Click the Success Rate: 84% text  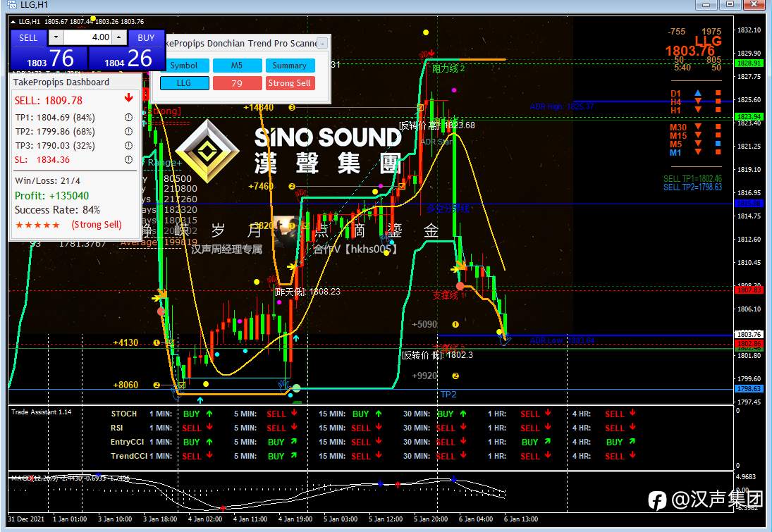tap(57, 210)
